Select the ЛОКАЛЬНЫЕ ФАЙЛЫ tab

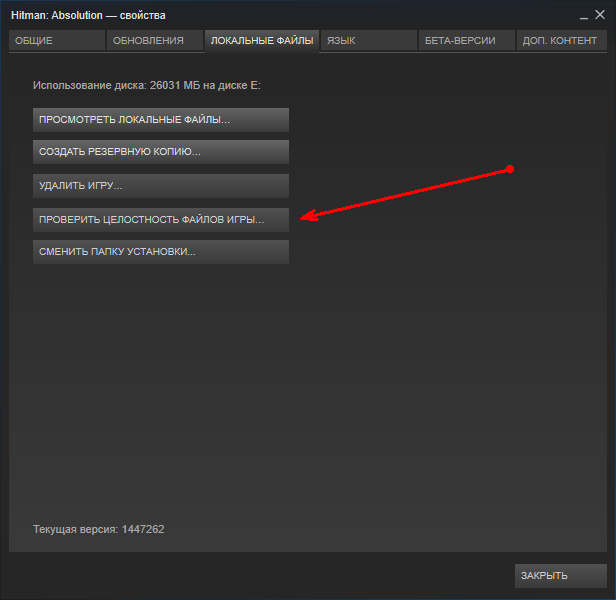coord(262,40)
